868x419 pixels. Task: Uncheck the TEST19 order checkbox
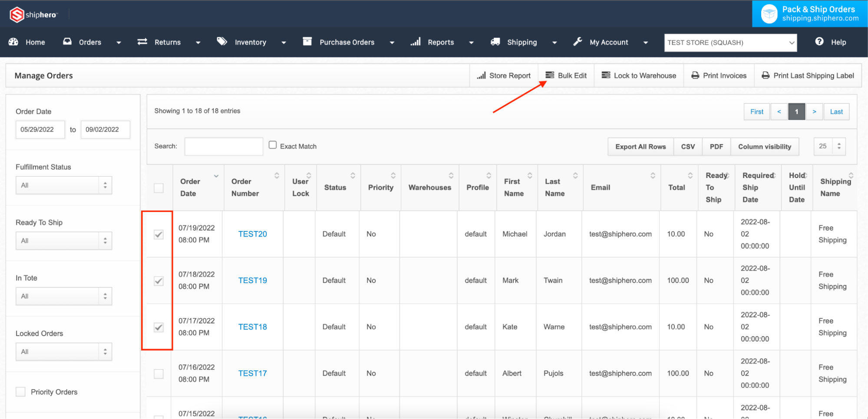pos(159,281)
